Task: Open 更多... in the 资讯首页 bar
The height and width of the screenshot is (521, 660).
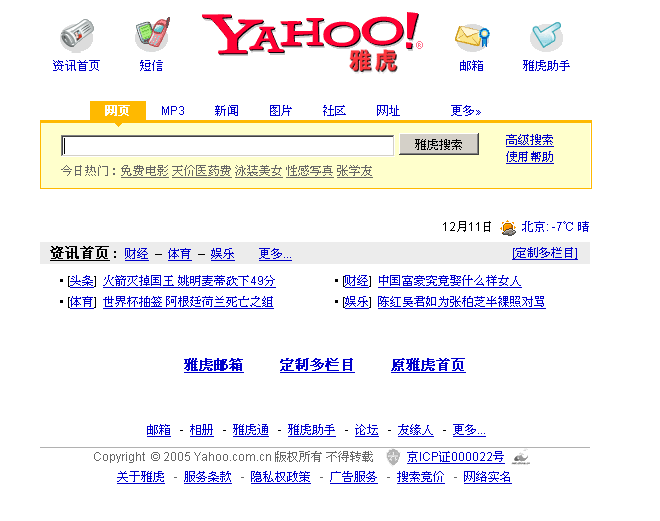Action: [x=275, y=254]
